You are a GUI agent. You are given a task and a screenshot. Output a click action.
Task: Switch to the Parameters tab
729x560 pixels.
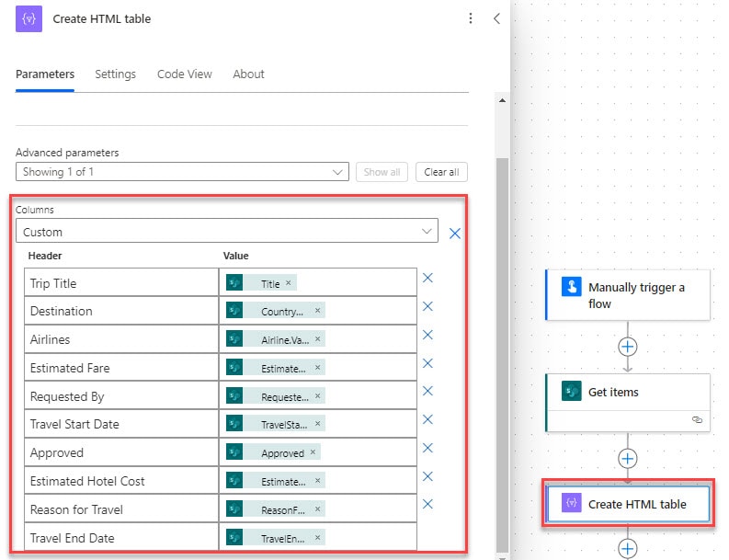click(45, 74)
